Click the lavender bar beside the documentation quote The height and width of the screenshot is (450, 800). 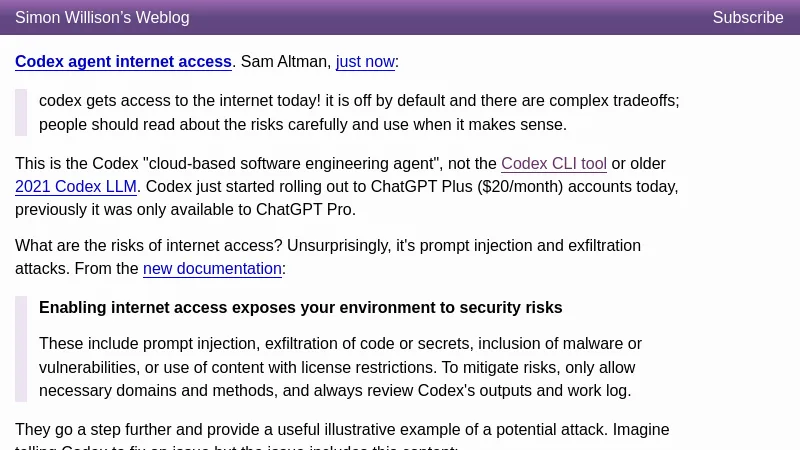(x=21, y=349)
